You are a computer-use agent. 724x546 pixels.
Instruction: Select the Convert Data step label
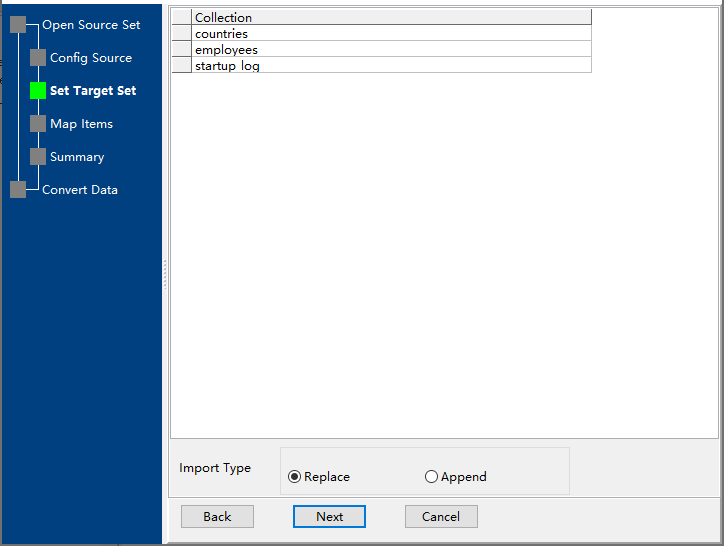[80, 190]
